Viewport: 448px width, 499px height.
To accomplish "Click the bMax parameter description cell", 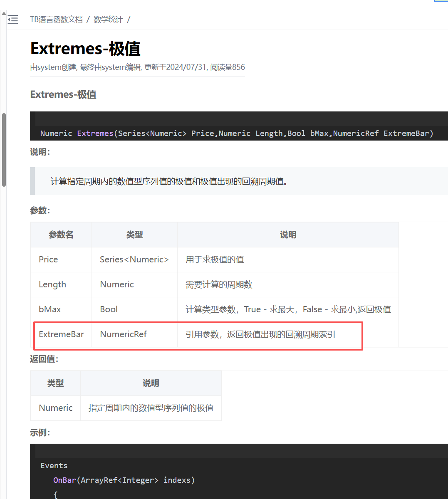I will pyautogui.click(x=288, y=309).
